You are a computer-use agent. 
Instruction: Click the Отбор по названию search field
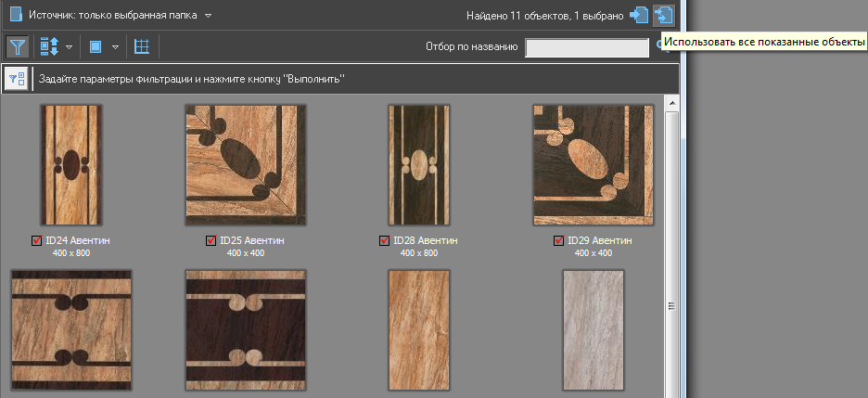tap(586, 47)
